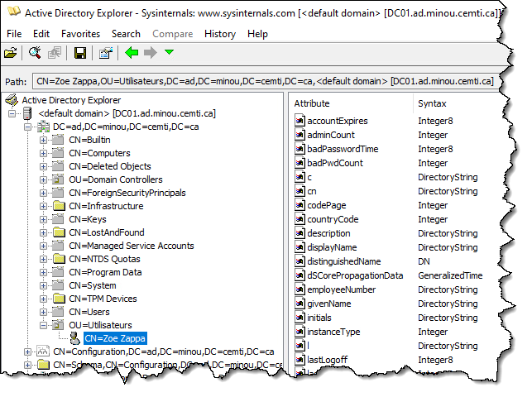Click the badPasswordTime attribute icon
Screen dimensions: 532x397
tap(300, 149)
